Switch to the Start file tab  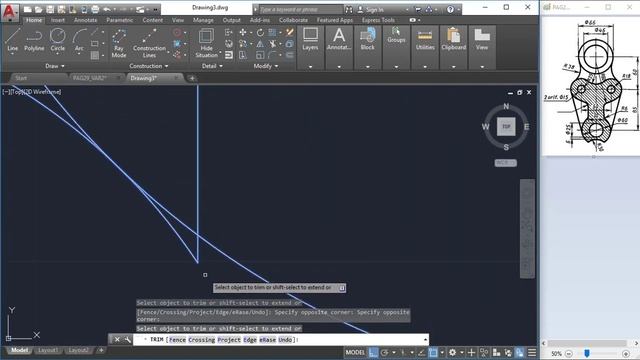coord(21,78)
